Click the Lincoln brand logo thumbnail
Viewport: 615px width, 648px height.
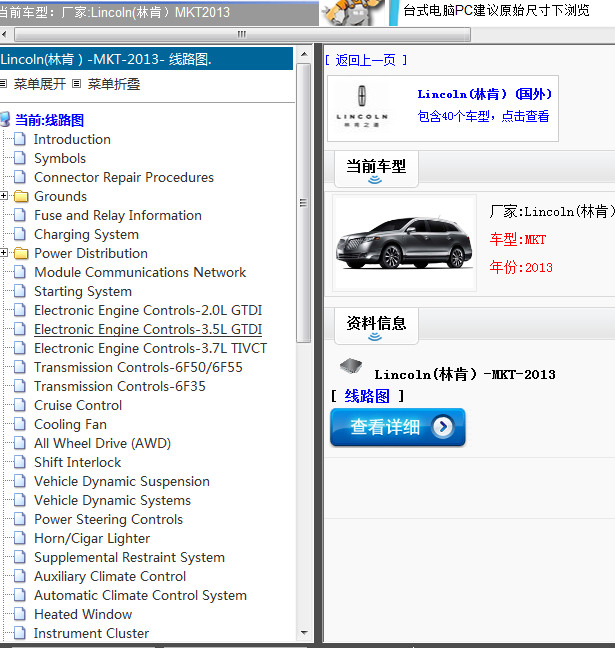point(362,109)
